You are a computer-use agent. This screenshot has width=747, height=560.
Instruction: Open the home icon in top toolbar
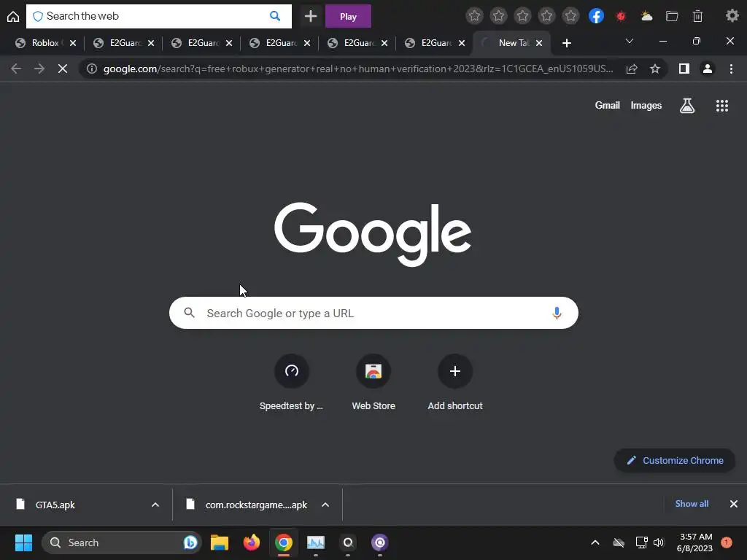[x=13, y=17]
